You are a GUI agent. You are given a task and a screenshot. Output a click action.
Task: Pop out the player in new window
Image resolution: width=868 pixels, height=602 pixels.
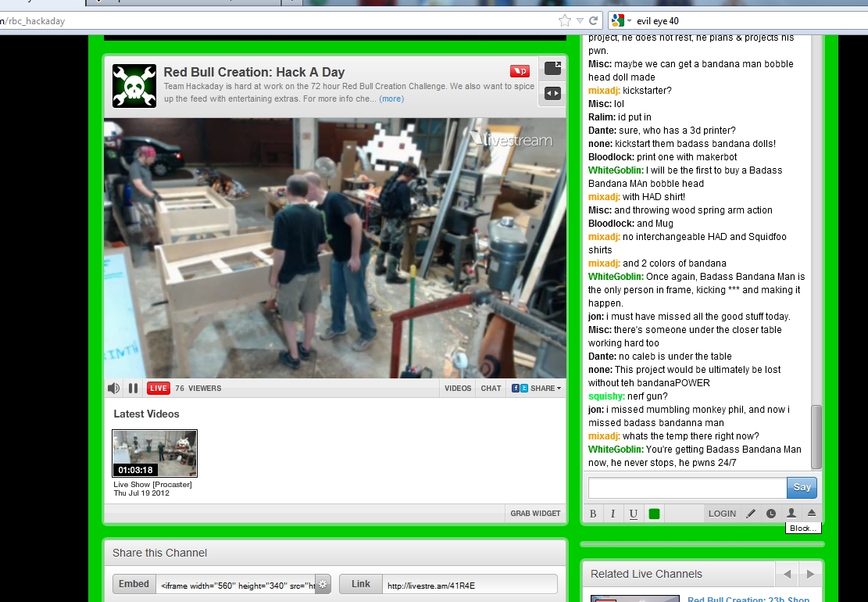[x=552, y=68]
